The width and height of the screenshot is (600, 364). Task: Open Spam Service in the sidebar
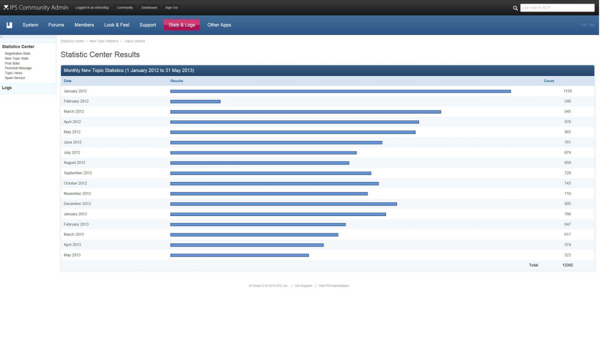click(14, 78)
